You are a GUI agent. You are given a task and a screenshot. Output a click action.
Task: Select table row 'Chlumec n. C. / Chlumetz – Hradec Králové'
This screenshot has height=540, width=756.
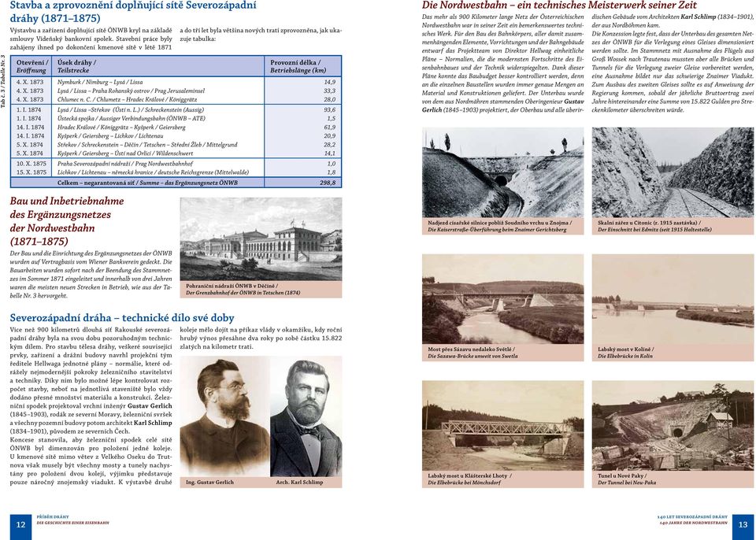click(x=176, y=99)
